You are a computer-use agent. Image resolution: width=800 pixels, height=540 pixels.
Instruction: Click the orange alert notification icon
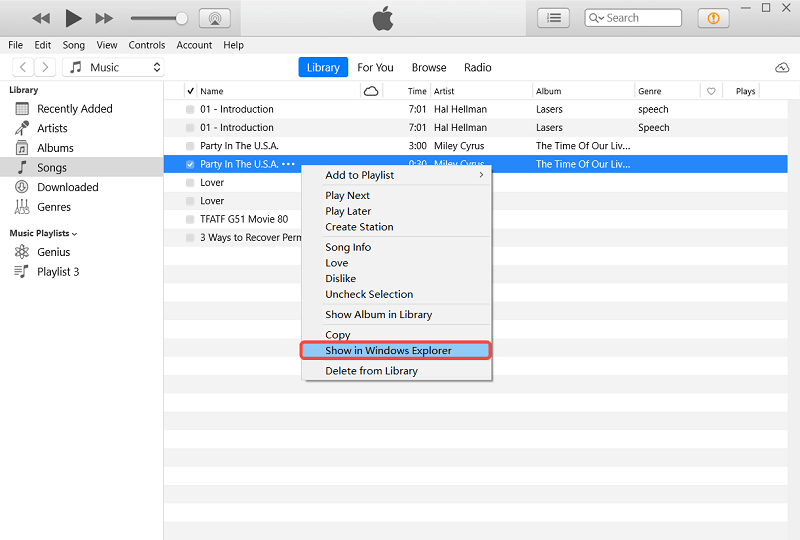pos(713,18)
